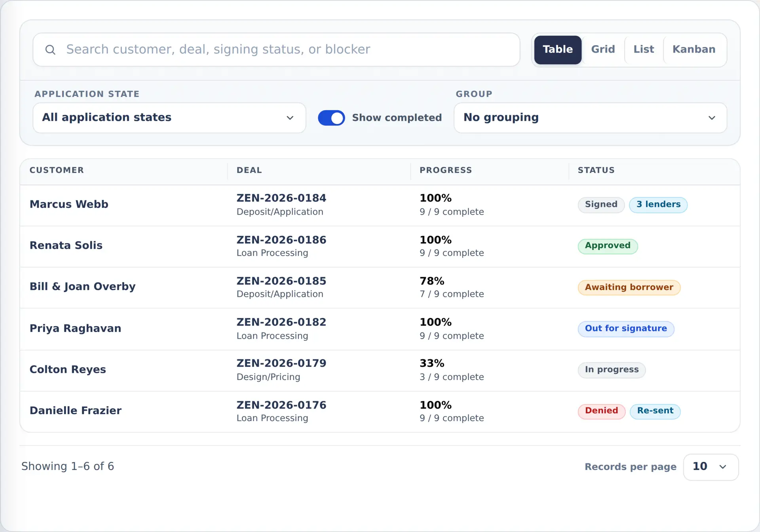
Task: Click the 78% progress value
Action: (432, 281)
